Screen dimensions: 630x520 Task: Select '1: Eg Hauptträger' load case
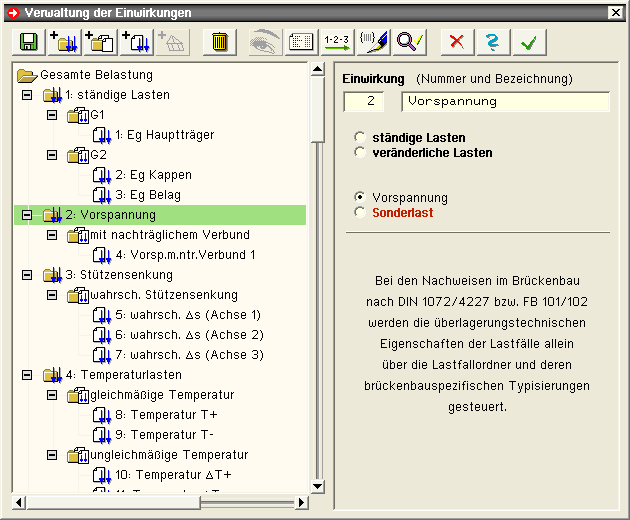(x=164, y=135)
